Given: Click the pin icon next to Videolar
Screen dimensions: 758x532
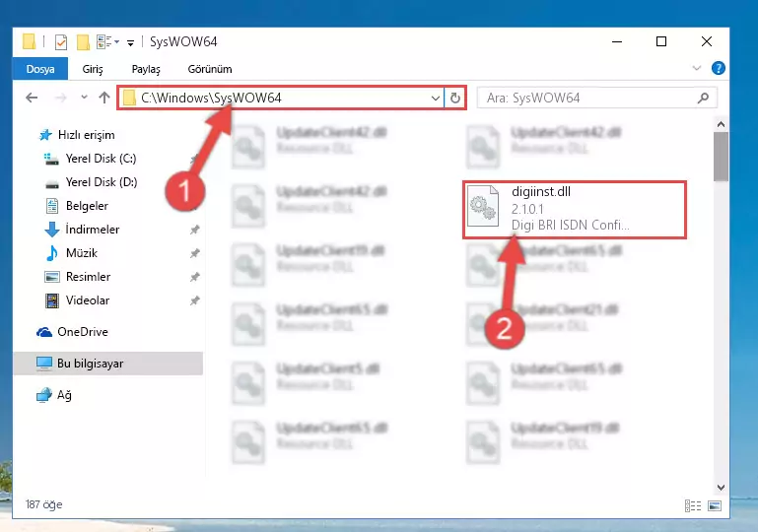Looking at the screenshot, I should [194, 300].
